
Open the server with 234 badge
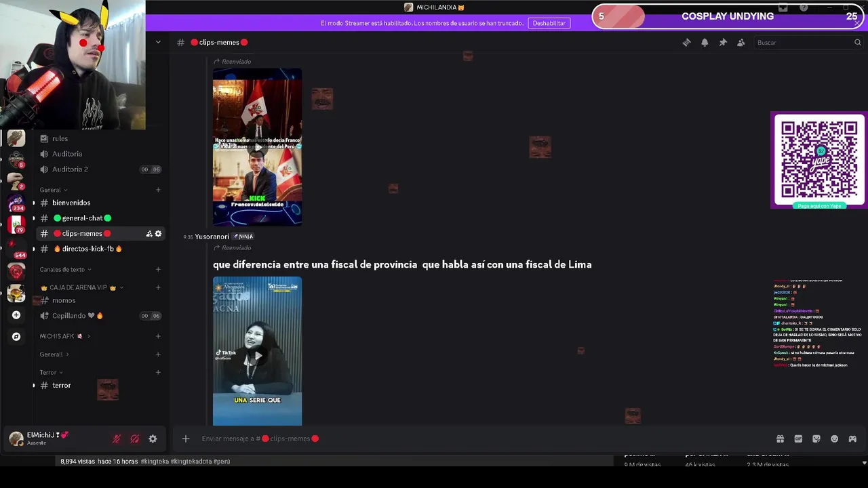click(16, 203)
